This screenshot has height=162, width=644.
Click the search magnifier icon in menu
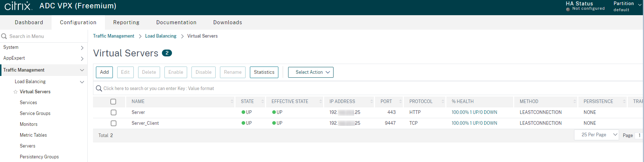(4, 36)
